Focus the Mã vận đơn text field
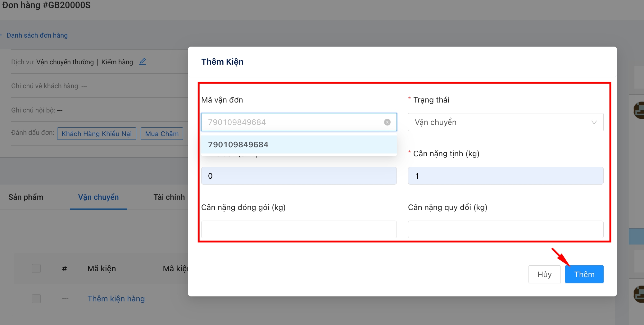Viewport: 644px width, 325px height. [x=292, y=122]
